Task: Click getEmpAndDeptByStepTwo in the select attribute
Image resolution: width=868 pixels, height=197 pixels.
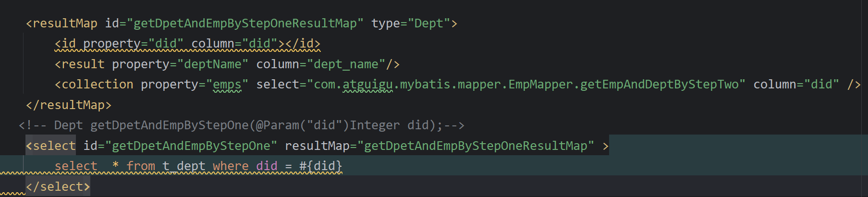Action: pyautogui.click(x=659, y=85)
